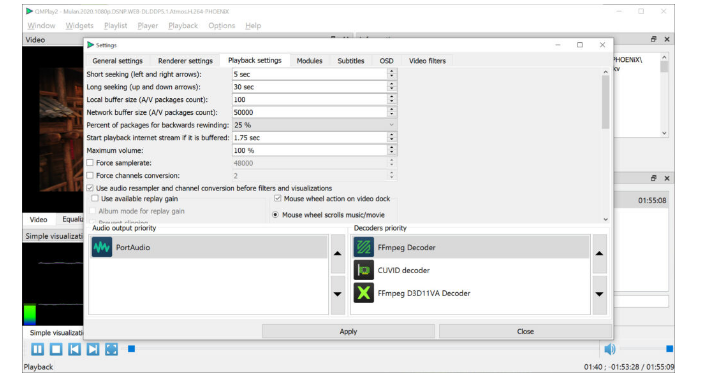Toggle Mouse wheel action on video dock
The height and width of the screenshot is (382, 703).
click(x=278, y=198)
